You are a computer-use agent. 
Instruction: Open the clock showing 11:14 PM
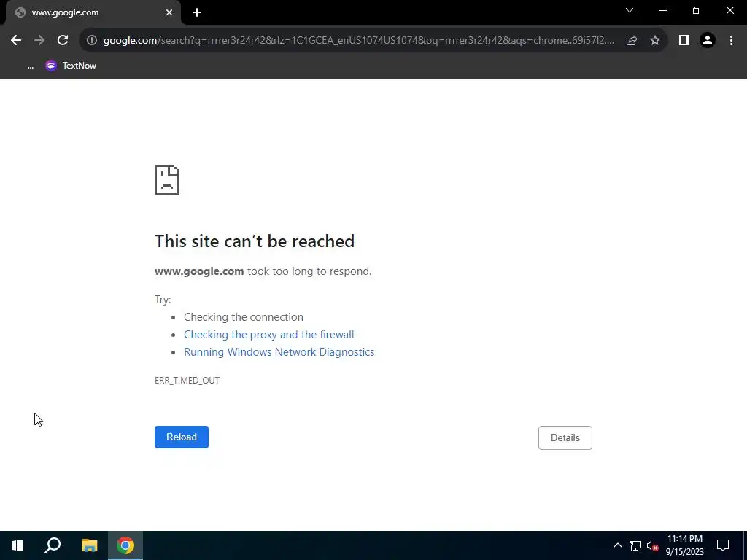click(x=684, y=545)
